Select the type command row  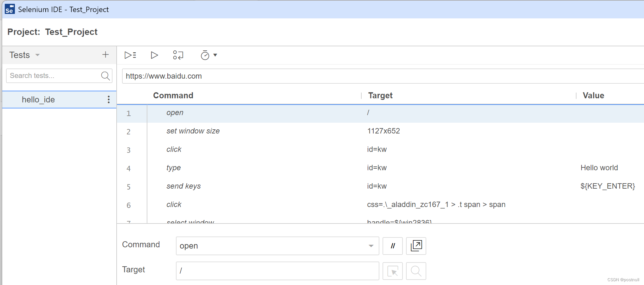coord(380,168)
